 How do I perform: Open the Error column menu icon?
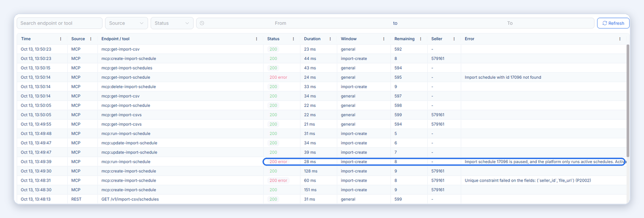(620, 39)
